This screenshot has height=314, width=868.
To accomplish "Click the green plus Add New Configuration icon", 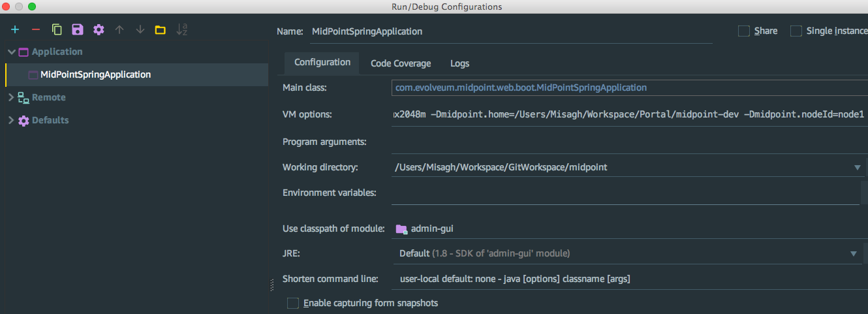I will (15, 29).
